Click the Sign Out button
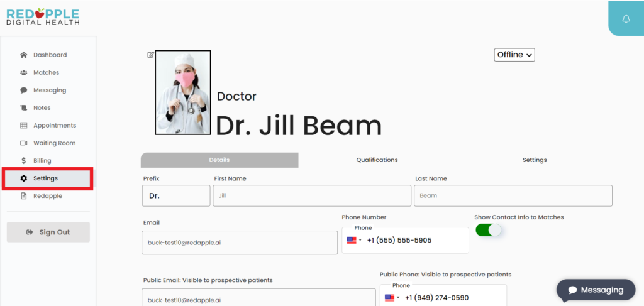 click(48, 232)
